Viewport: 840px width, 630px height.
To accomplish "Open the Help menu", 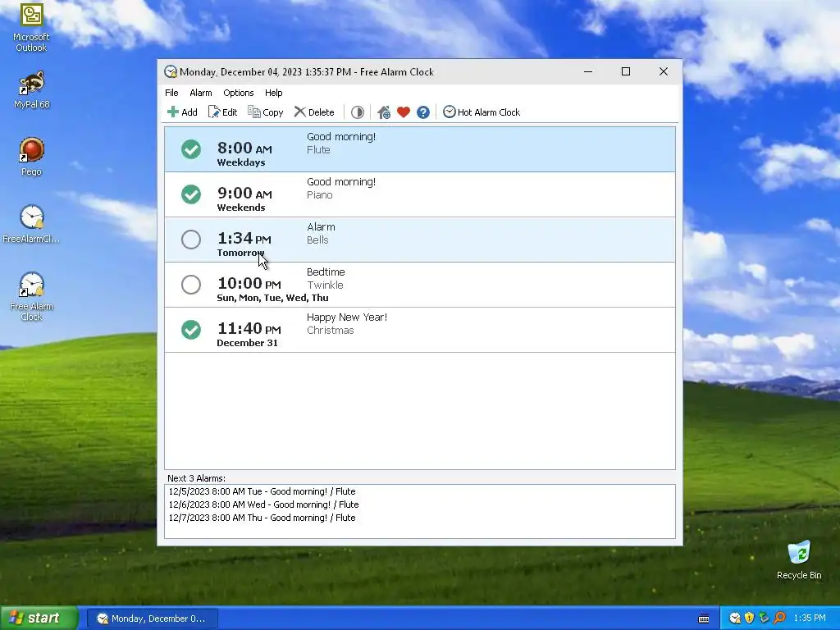I will tap(274, 93).
